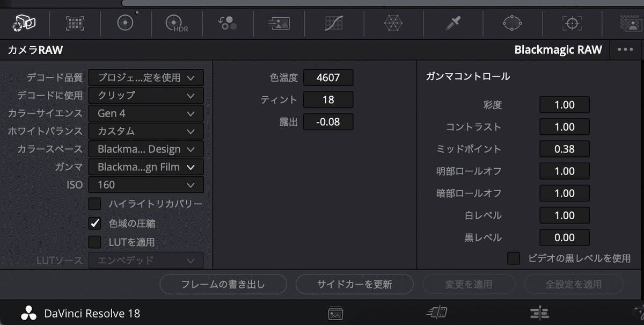Image resolution: width=644 pixels, height=325 pixels.
Task: Open the カメラRAW options menu
Action: point(624,49)
